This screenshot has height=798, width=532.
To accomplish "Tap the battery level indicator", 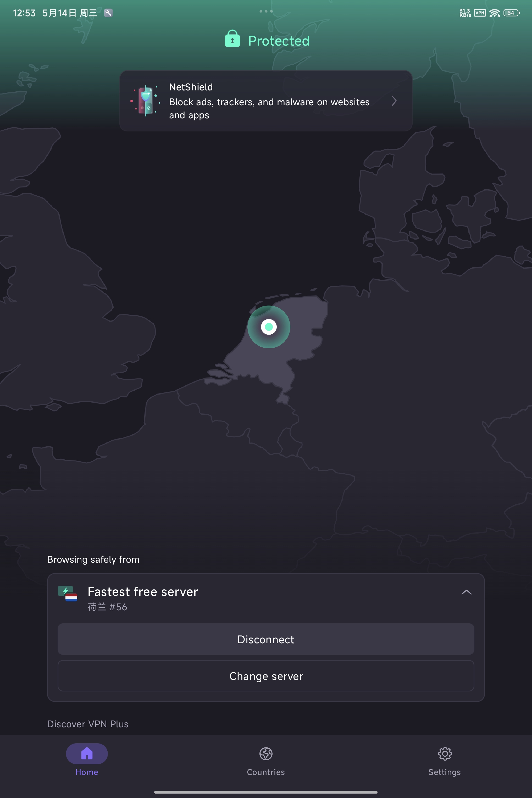I will click(x=511, y=13).
